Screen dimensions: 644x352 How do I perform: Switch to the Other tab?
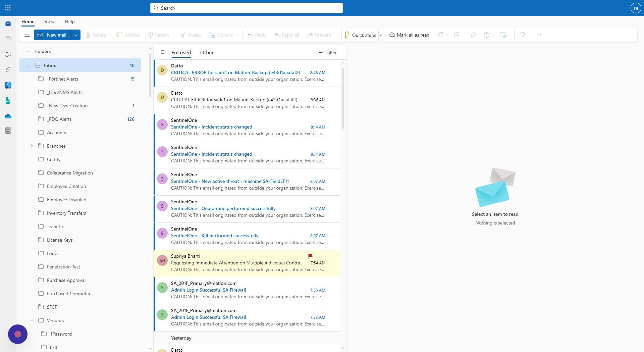tap(207, 52)
